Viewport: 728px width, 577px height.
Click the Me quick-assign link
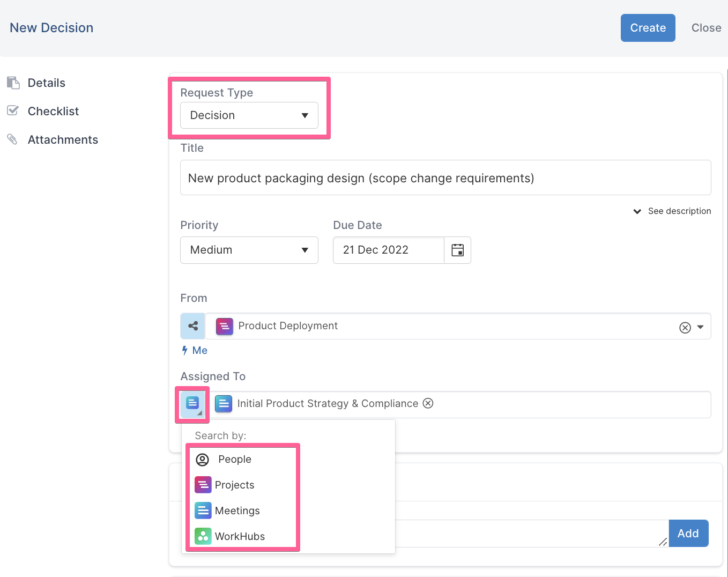click(199, 351)
